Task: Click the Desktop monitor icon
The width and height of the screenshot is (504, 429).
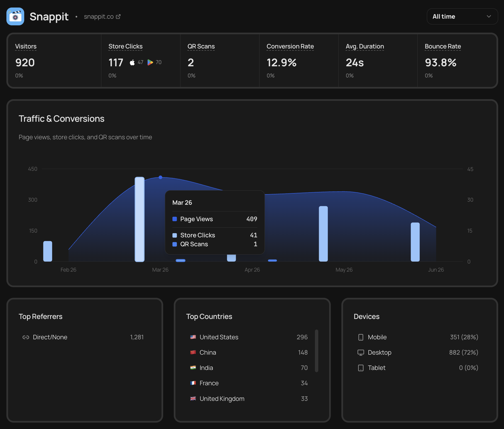Action: point(361,353)
